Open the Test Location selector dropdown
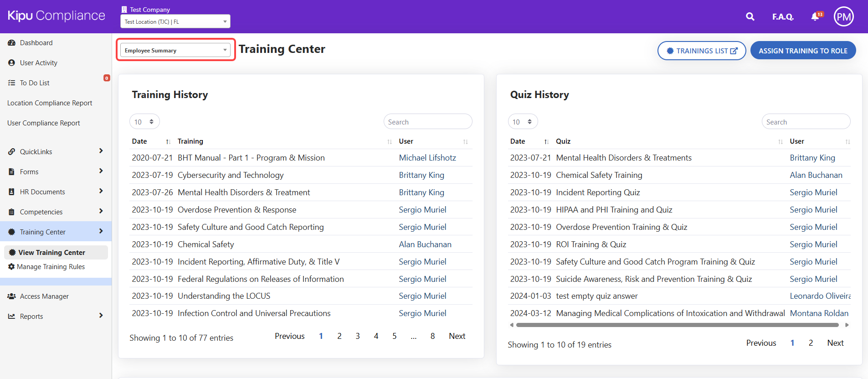868x379 pixels. coord(175,21)
